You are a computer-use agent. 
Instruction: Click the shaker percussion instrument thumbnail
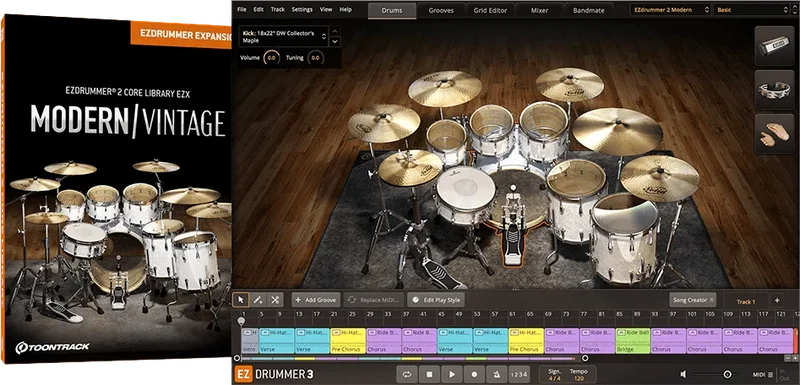pyautogui.click(x=774, y=46)
